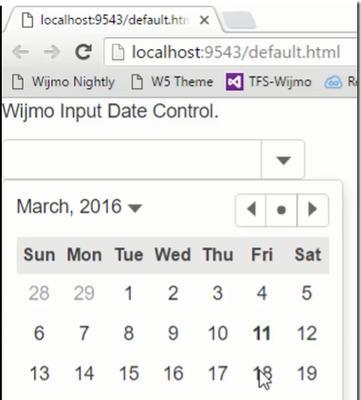Image resolution: width=361 pixels, height=400 pixels.
Task: Reload the page with refresh icon
Action: click(83, 52)
